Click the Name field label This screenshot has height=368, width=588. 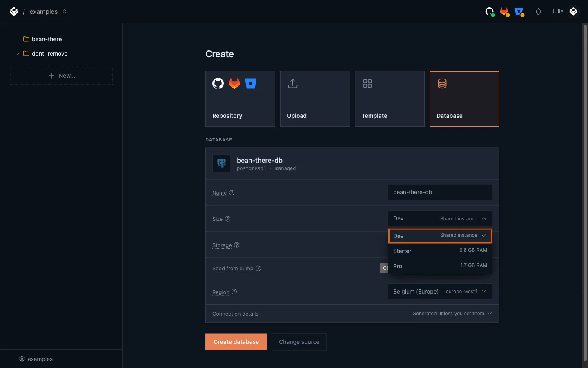219,193
